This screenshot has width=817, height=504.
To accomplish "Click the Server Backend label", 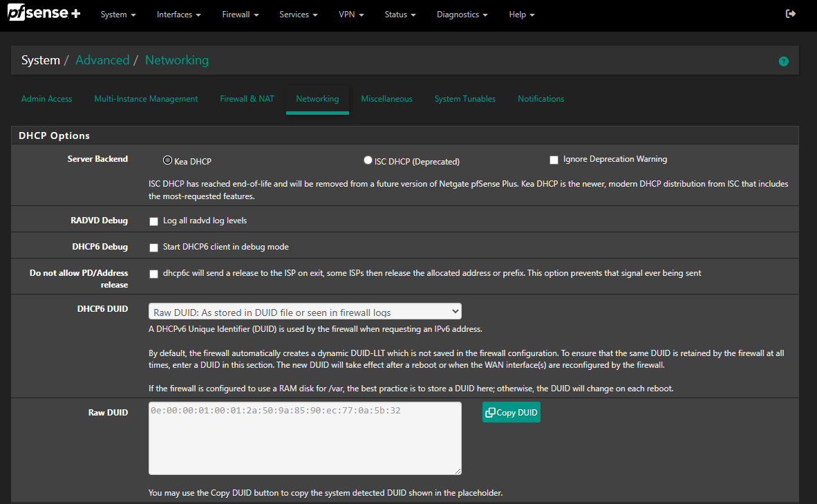I will pyautogui.click(x=97, y=159).
